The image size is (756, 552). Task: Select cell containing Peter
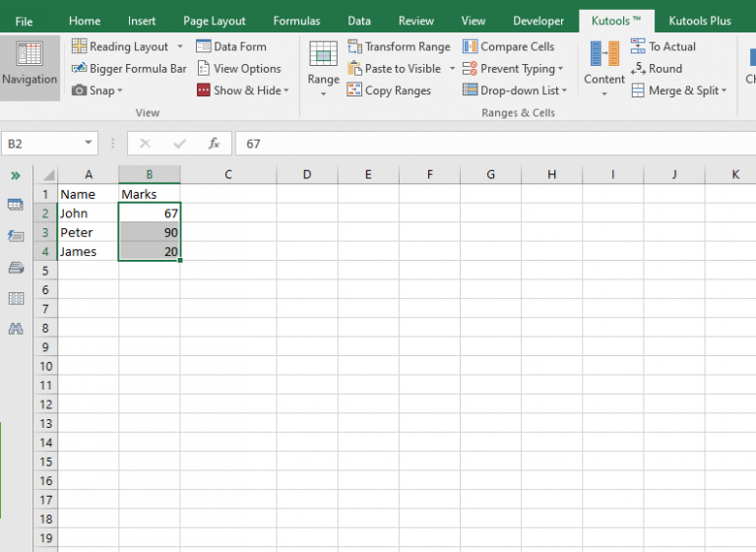click(x=89, y=232)
